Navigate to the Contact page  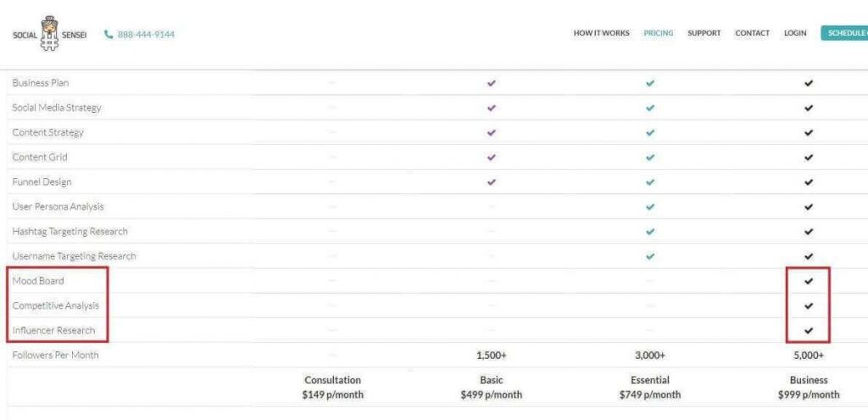click(753, 34)
